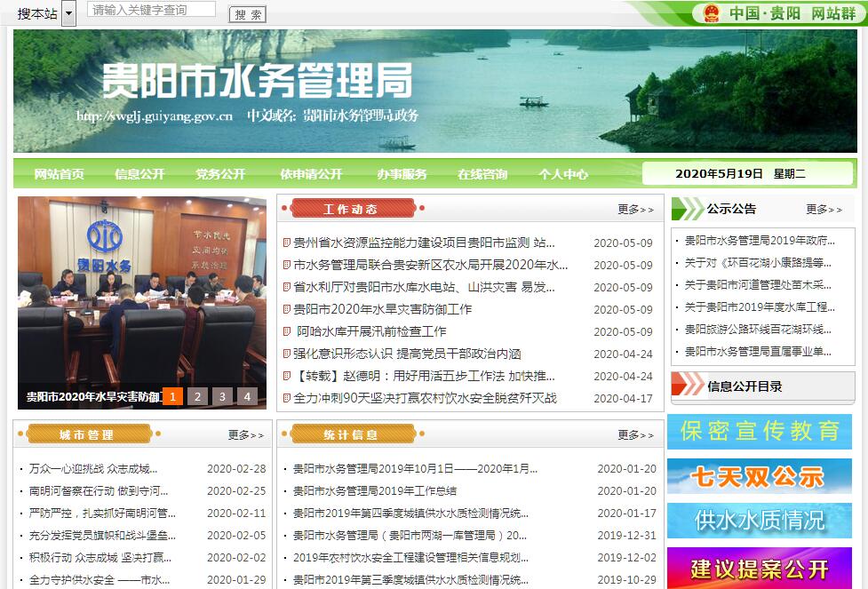Click the 搜索 search button

pyautogui.click(x=248, y=15)
